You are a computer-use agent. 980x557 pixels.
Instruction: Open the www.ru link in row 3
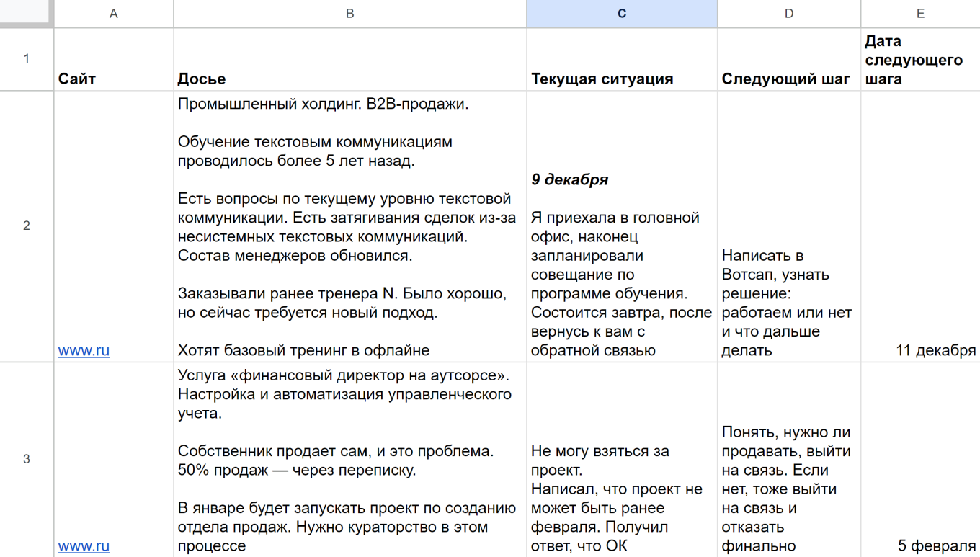(x=84, y=546)
